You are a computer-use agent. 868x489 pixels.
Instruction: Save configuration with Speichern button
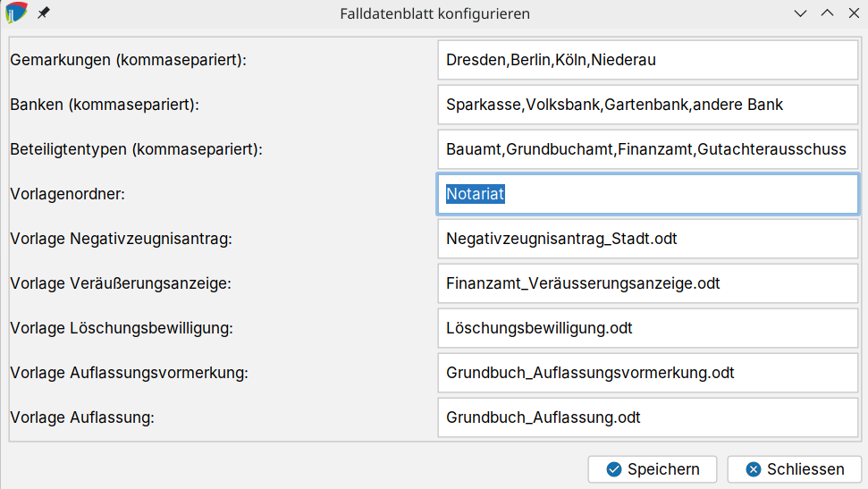(x=653, y=469)
